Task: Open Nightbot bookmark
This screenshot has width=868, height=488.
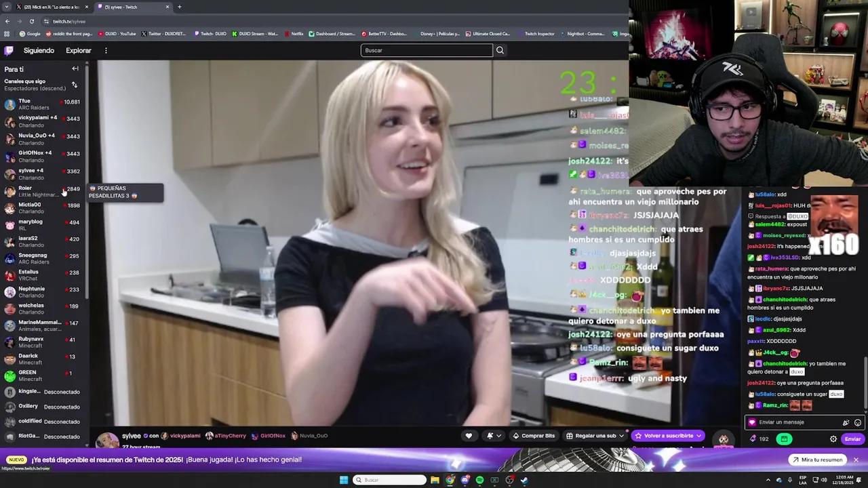Action: point(582,33)
